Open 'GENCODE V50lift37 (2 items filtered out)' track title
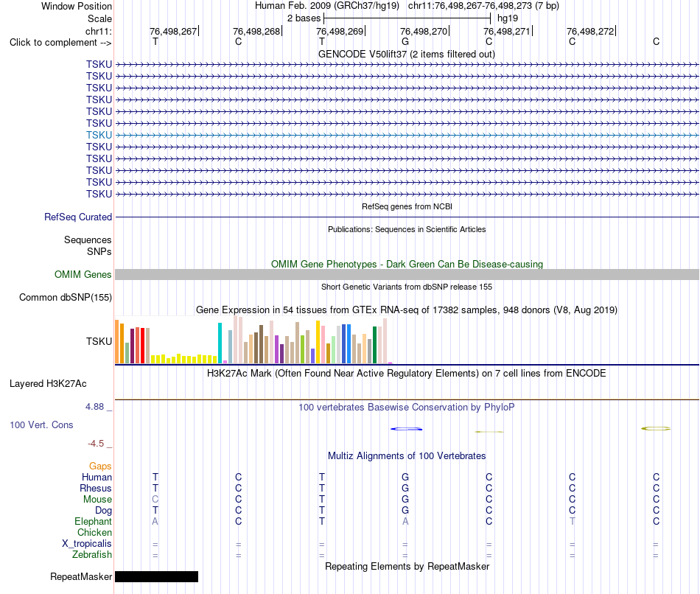Image resolution: width=700 pixels, height=594 pixels. (x=406, y=54)
